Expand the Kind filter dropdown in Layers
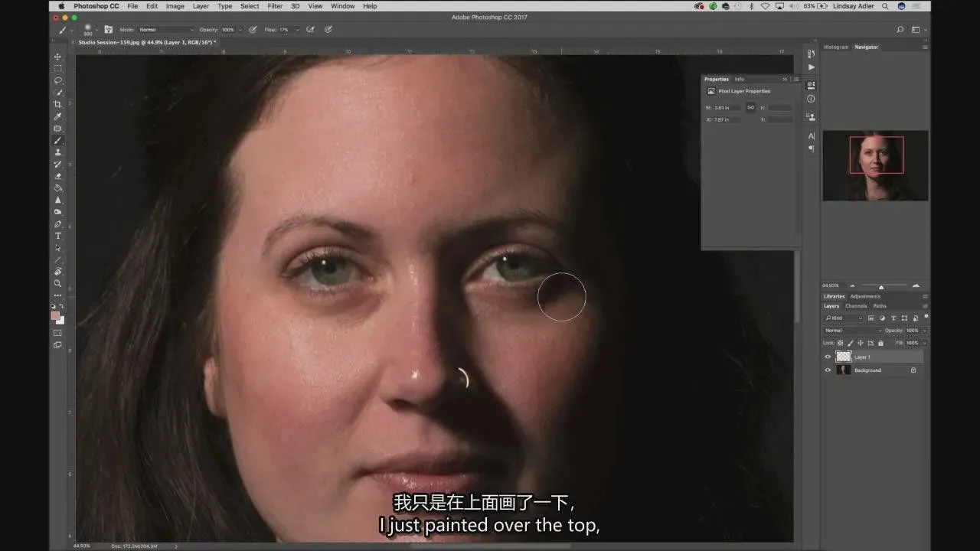The image size is (980, 551). click(844, 318)
